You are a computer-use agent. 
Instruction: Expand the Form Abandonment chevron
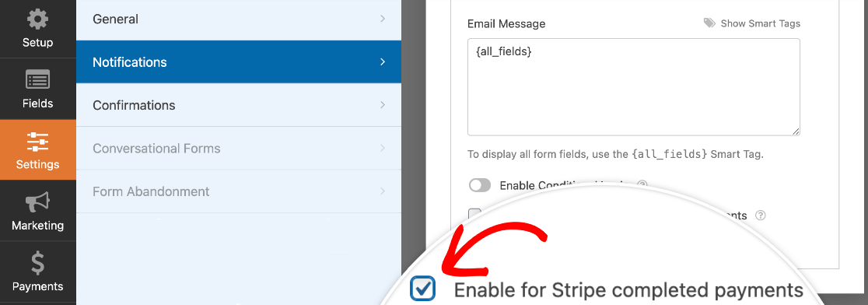383,191
